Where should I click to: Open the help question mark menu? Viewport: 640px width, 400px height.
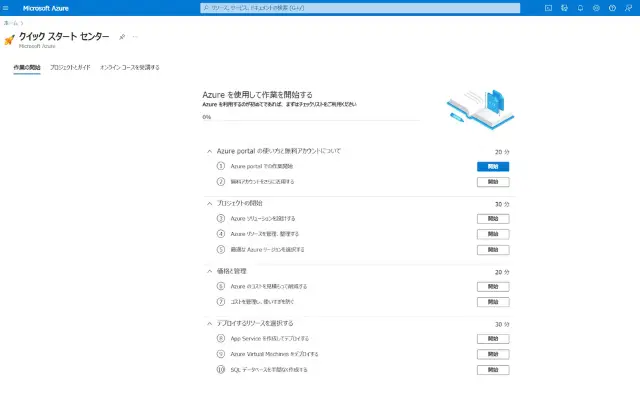pos(612,8)
